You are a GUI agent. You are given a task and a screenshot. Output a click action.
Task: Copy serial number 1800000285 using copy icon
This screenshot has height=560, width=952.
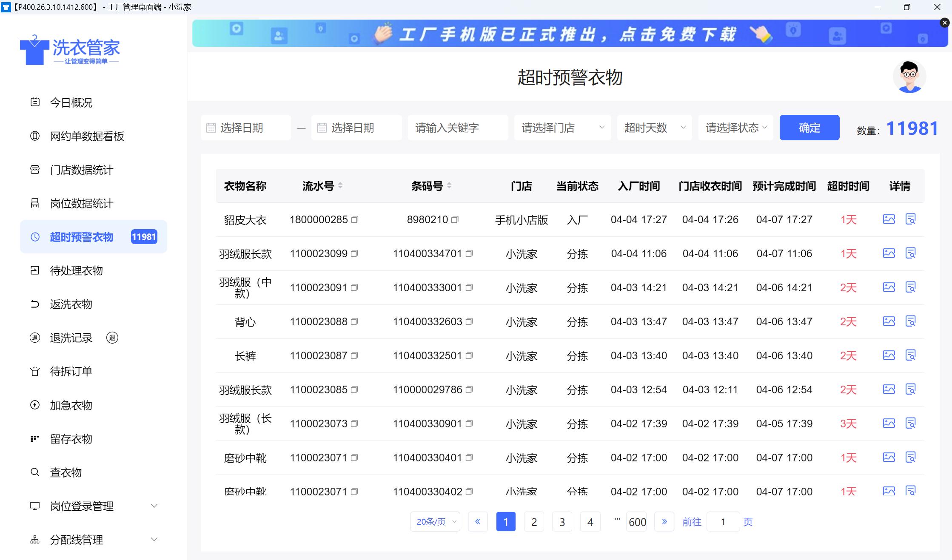[355, 219]
